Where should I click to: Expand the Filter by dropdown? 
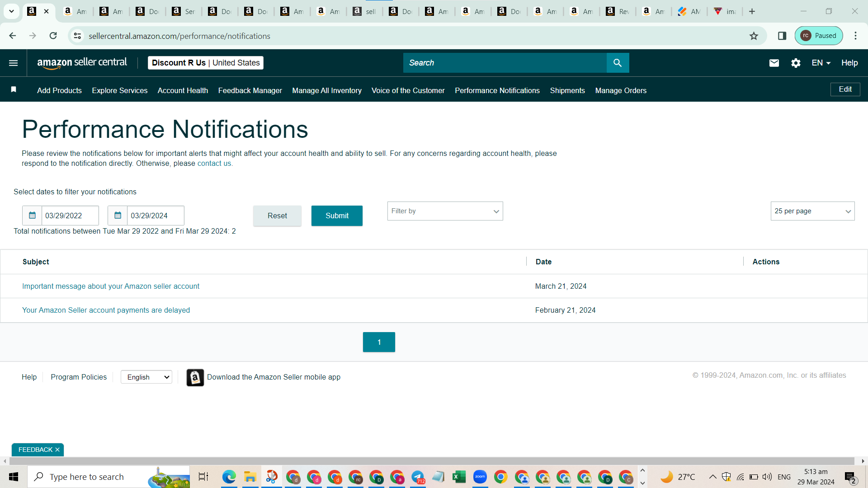(x=445, y=211)
